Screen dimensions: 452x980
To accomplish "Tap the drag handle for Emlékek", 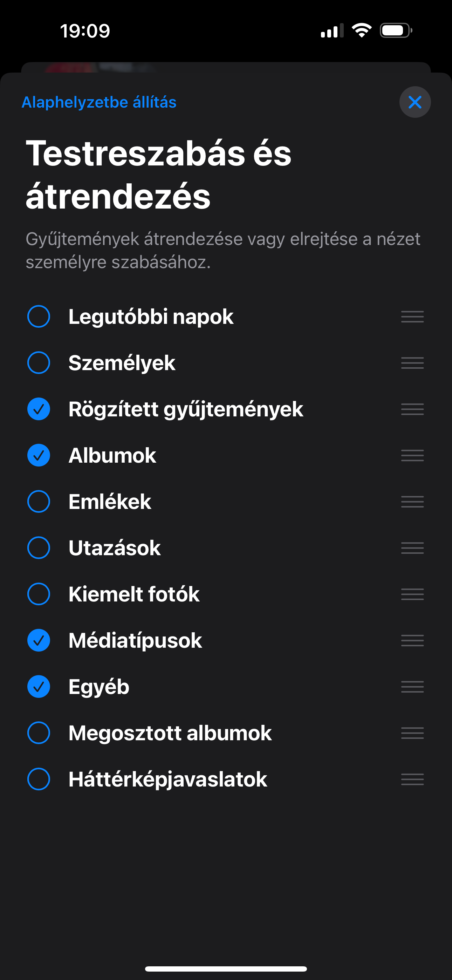I will coord(412,502).
